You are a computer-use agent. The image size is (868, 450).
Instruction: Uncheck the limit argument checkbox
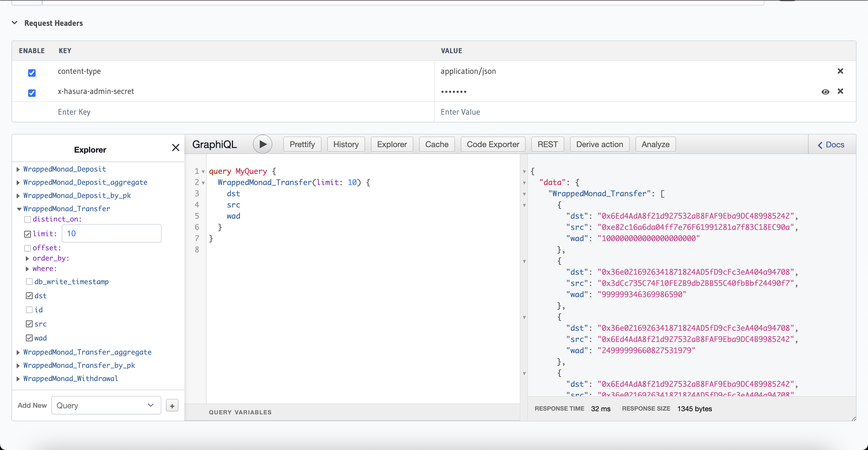(28, 233)
